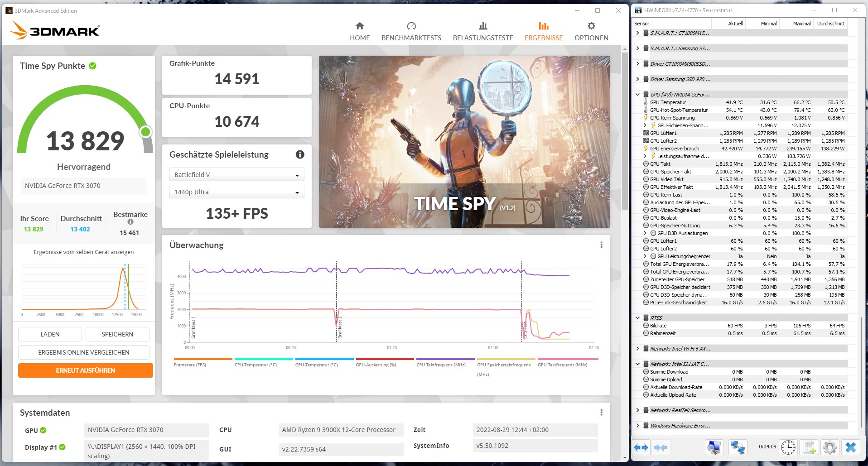The image size is (868, 466).
Task: Click the green check next to GPU in Systemdaten
Action: [43, 430]
